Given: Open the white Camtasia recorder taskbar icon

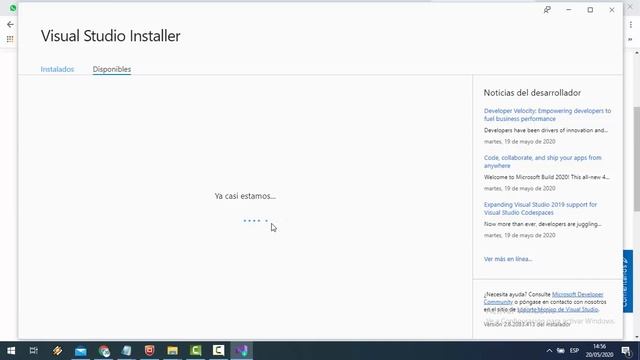Looking at the screenshot, I should point(218,351).
